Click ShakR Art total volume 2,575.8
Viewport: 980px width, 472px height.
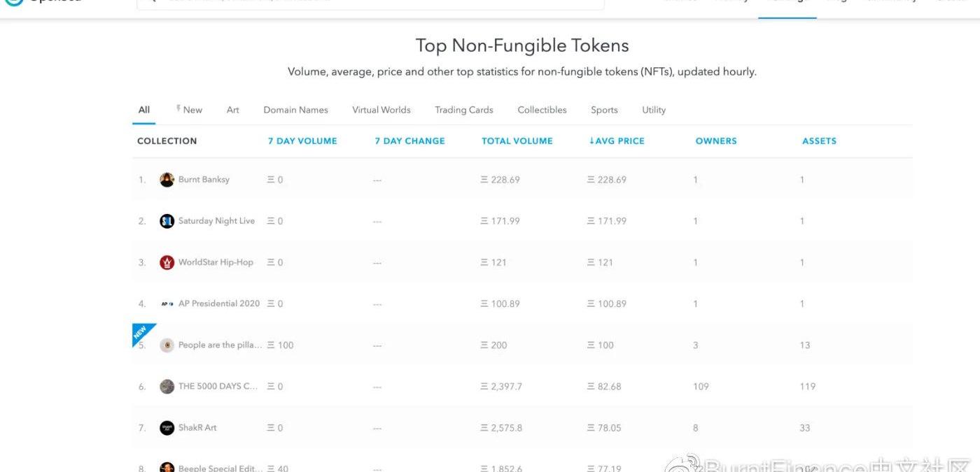(501, 427)
